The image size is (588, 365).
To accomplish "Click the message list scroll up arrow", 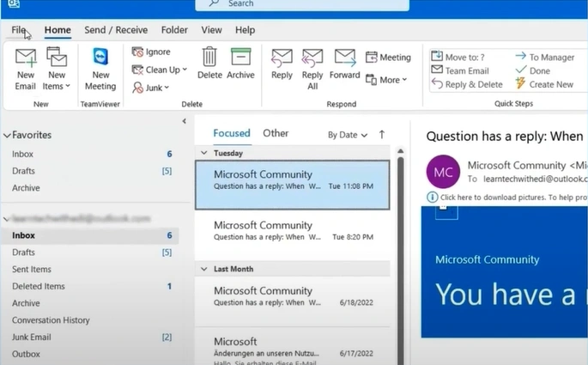I will click(x=401, y=151).
